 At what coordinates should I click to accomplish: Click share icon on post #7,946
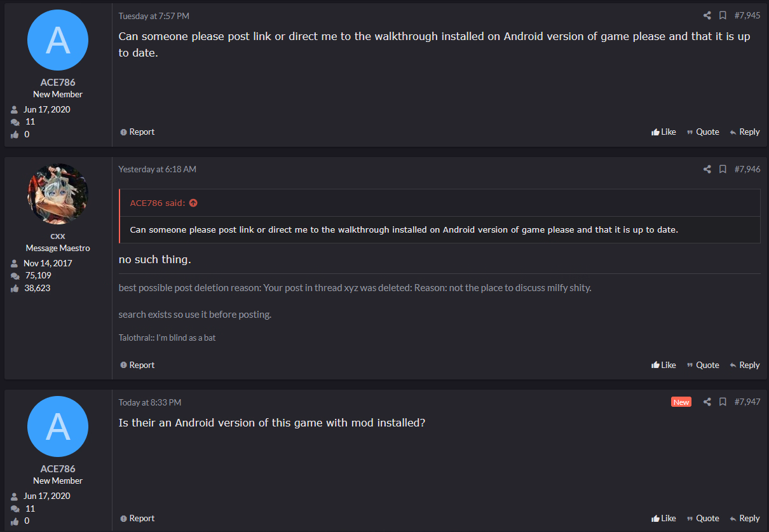tap(707, 169)
